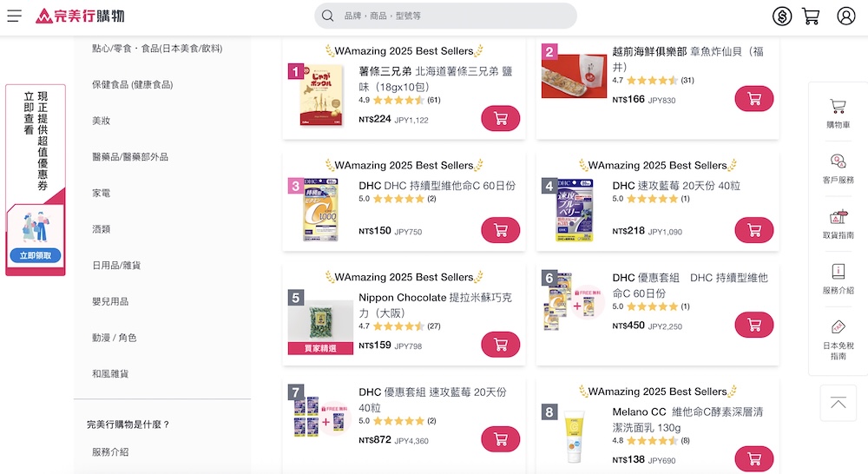The height and width of the screenshot is (474, 868).
Task: Click the product search input field
Action: click(x=451, y=16)
